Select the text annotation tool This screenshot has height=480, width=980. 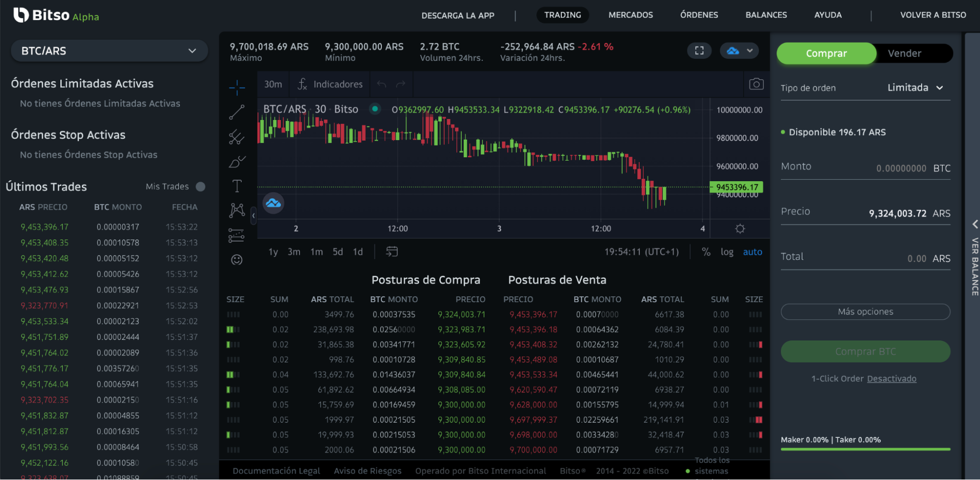237,186
